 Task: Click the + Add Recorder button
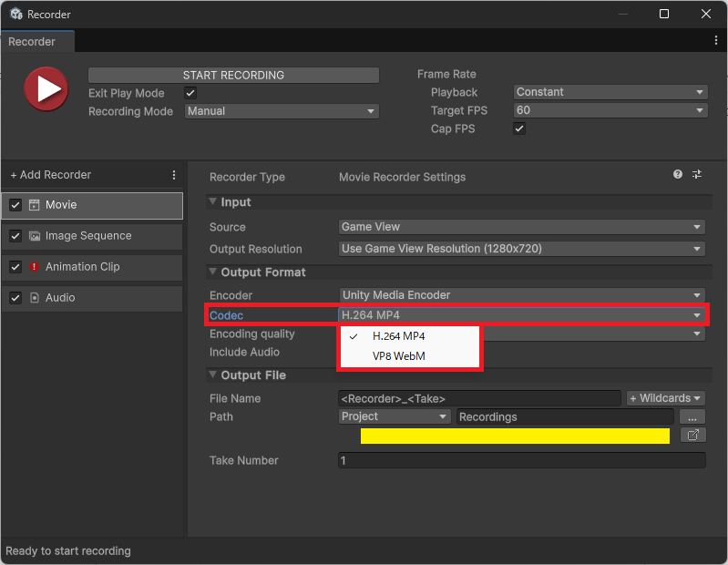51,175
